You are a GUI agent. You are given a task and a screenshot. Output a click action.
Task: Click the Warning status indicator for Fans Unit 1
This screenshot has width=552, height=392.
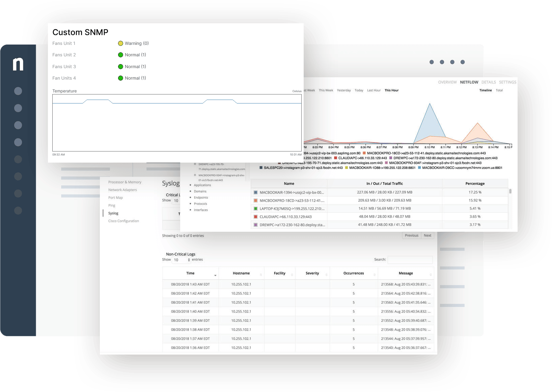[x=121, y=43]
